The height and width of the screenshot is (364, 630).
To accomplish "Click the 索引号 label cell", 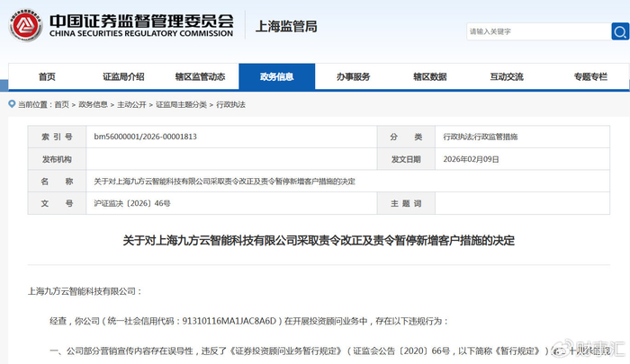I will (x=57, y=137).
